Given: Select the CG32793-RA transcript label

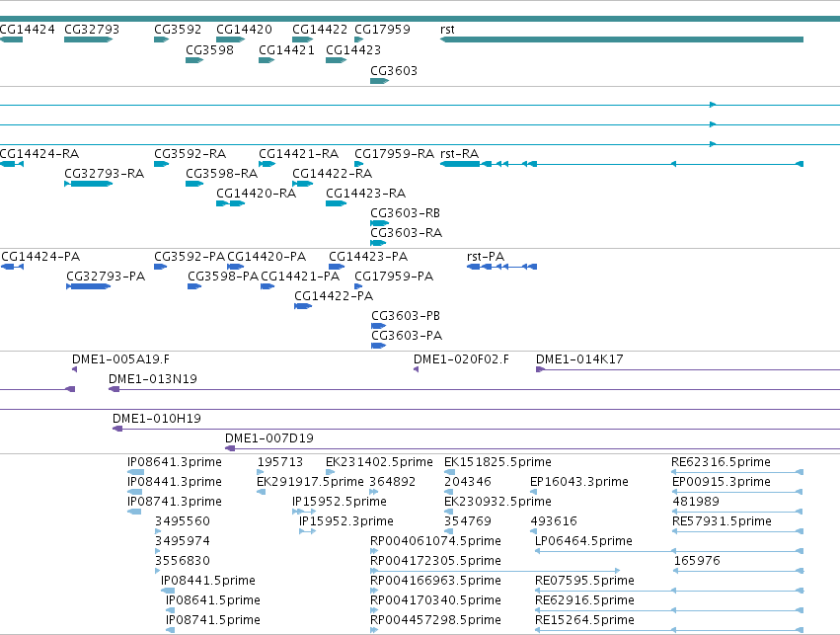Looking at the screenshot, I should pos(105,174).
